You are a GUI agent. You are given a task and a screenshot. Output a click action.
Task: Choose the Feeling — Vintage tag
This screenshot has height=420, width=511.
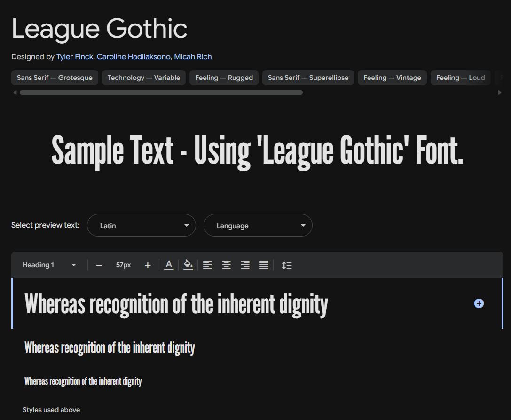coord(392,78)
